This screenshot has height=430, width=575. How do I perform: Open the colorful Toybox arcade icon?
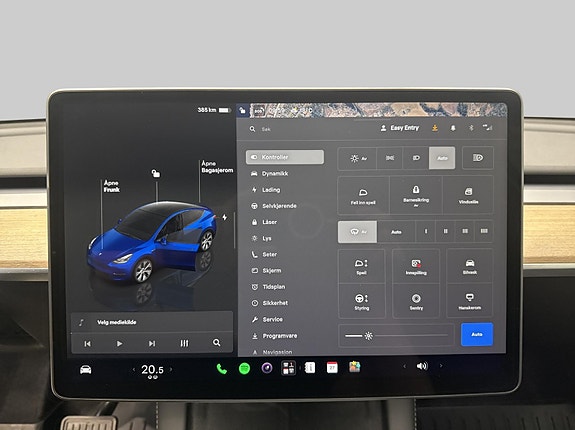point(354,367)
